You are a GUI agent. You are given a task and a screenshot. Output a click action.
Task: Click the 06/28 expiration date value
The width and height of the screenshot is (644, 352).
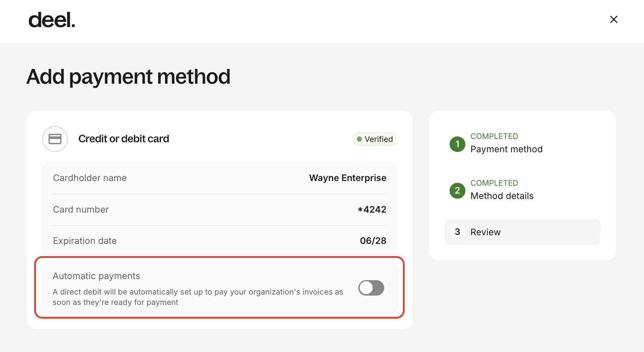tap(373, 241)
